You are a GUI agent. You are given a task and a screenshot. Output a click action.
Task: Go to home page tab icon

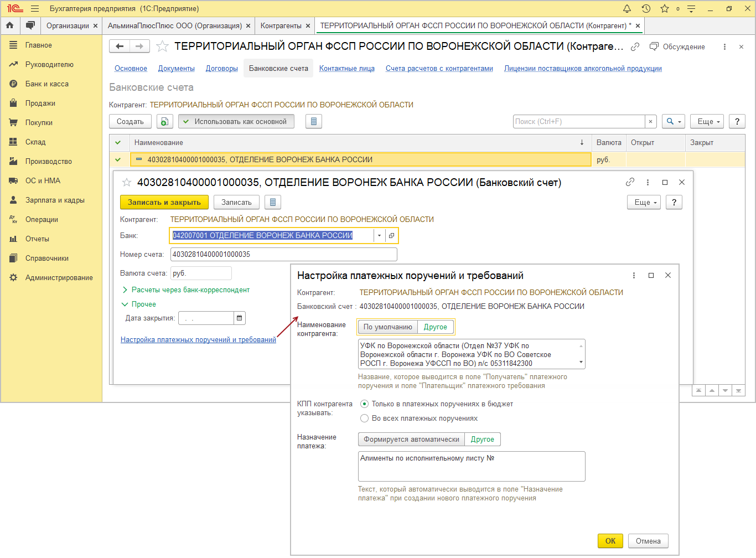pyautogui.click(x=10, y=25)
